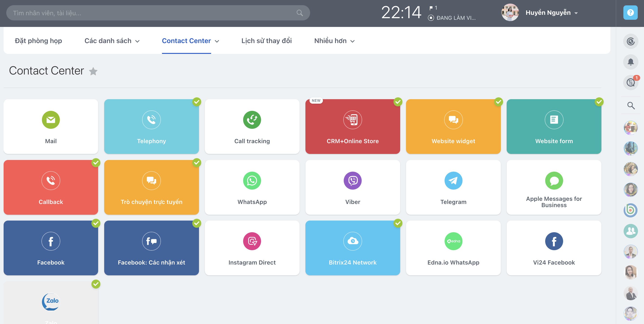Open the CRM+Online Store cart icon
This screenshot has width=644, height=324.
click(x=352, y=120)
